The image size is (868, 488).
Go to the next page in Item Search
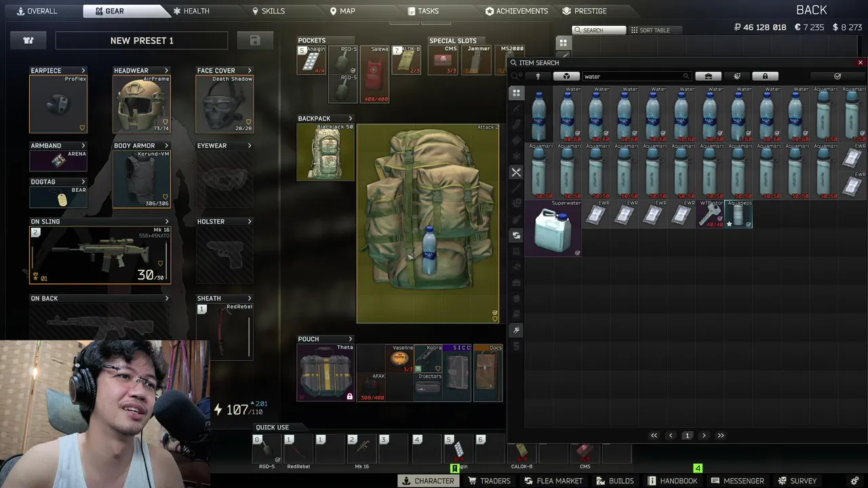pyautogui.click(x=704, y=435)
